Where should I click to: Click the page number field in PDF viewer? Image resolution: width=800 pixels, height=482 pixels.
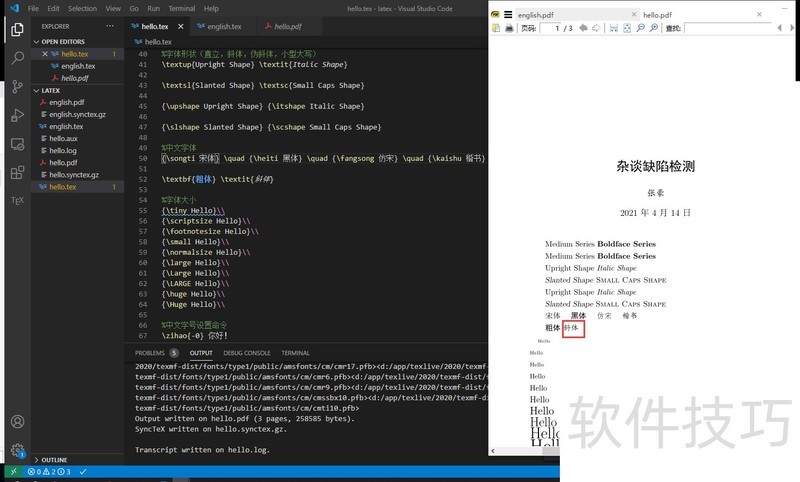[x=550, y=28]
